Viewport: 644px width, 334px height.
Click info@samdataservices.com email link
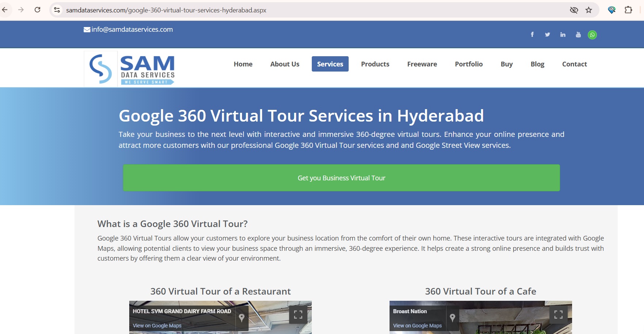132,30
